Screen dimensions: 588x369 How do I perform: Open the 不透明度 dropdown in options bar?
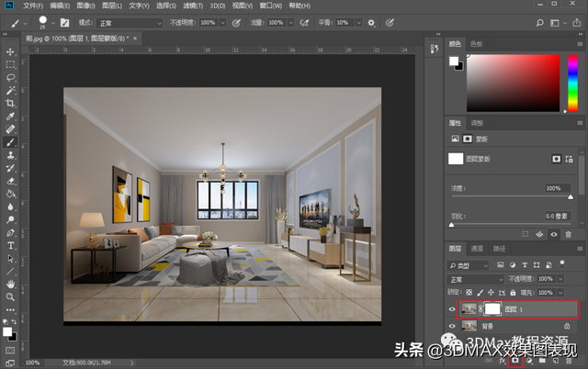(x=223, y=23)
